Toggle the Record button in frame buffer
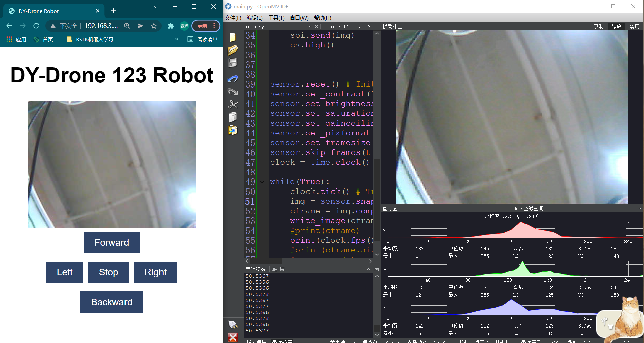This screenshot has width=644, height=343. point(598,26)
